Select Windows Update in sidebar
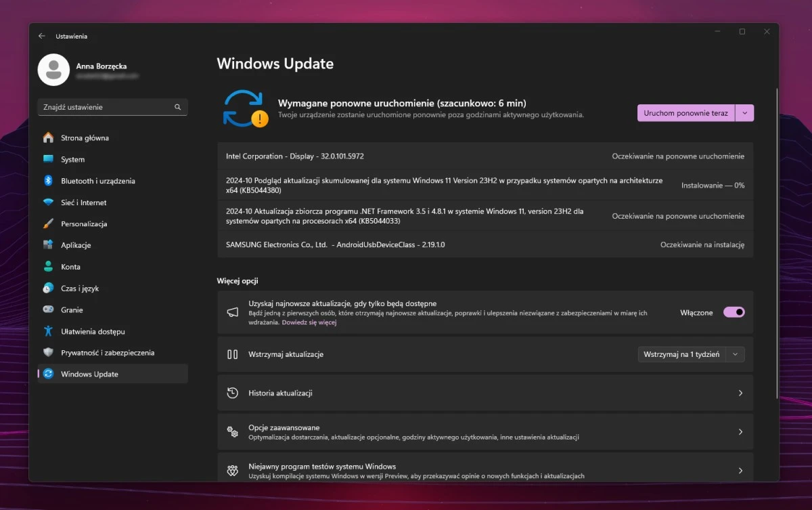This screenshot has width=812, height=510. point(89,373)
